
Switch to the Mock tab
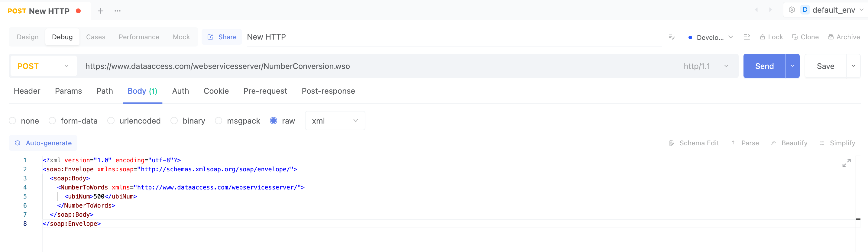[x=181, y=37]
